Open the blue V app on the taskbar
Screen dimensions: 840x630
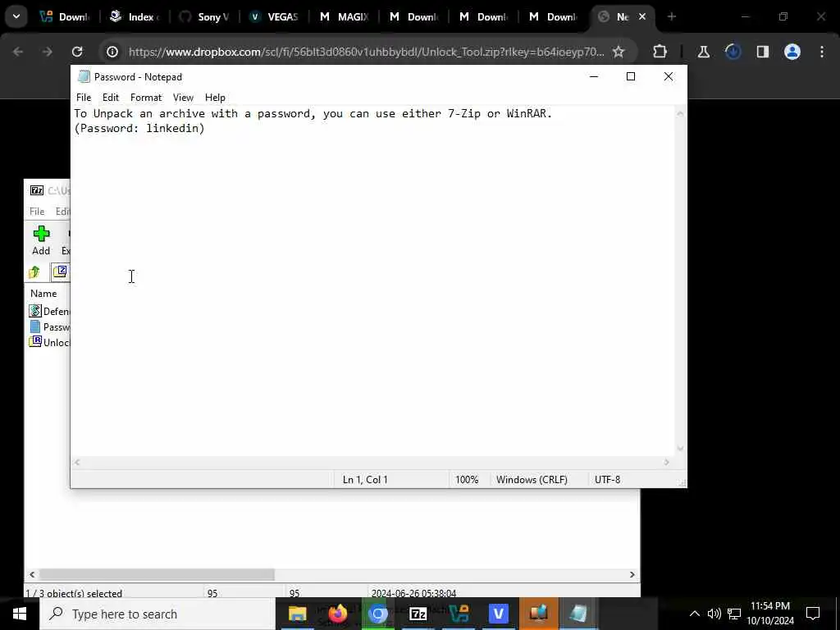coord(498,614)
